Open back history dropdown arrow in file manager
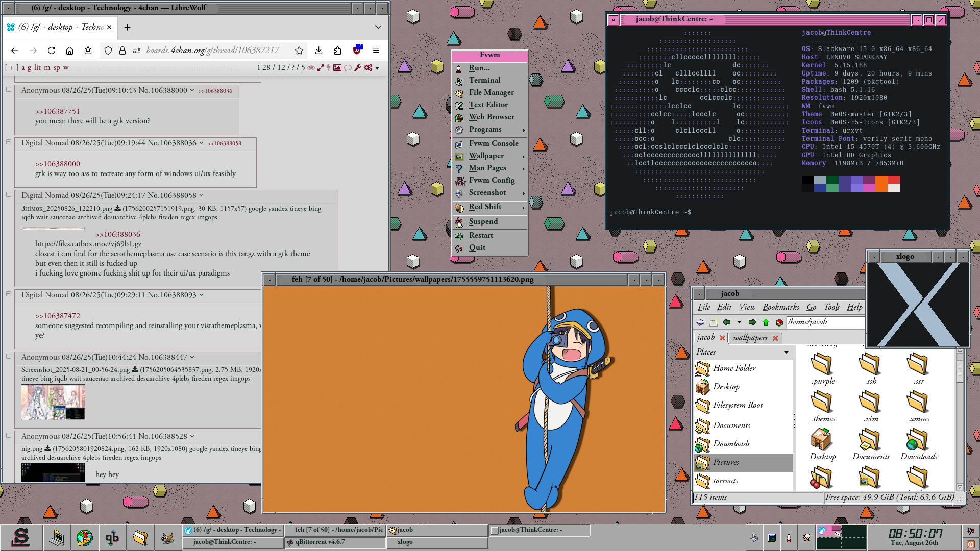This screenshot has width=980, height=551. coord(739,322)
